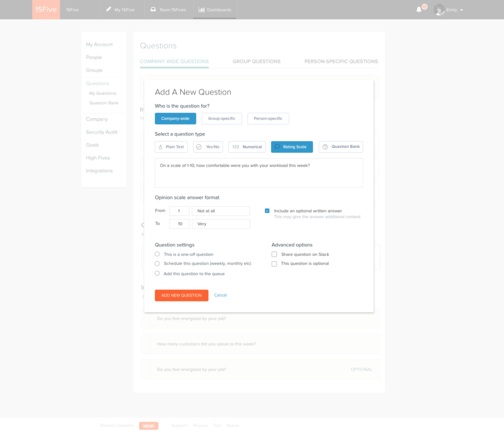Select the Plain Text question type

[171, 147]
